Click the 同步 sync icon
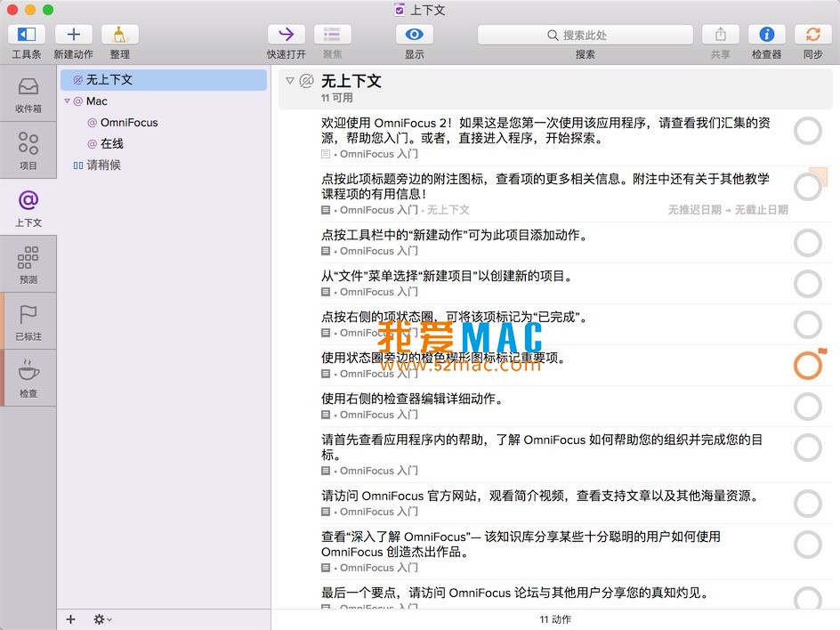The height and width of the screenshot is (630, 840). coord(812,35)
